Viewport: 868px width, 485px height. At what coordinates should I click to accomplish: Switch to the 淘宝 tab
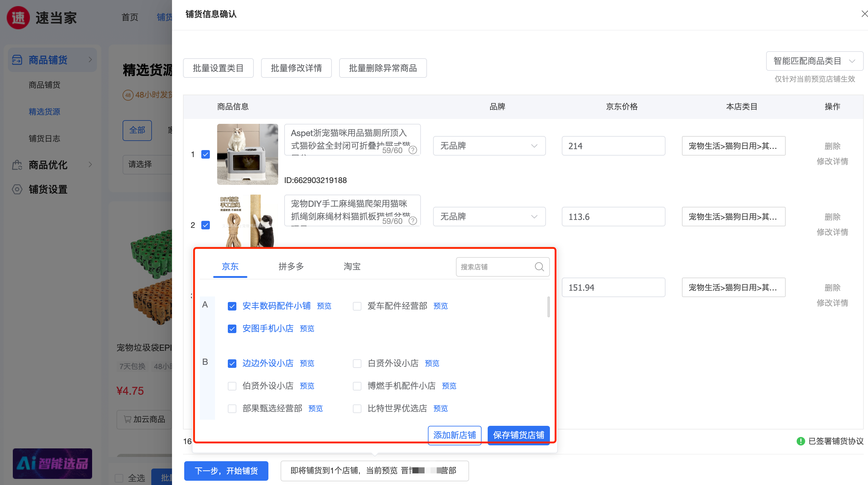click(x=352, y=267)
